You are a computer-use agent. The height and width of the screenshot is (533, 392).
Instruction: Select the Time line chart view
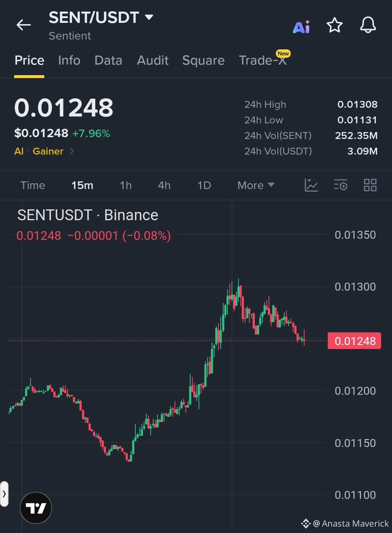[x=33, y=185]
